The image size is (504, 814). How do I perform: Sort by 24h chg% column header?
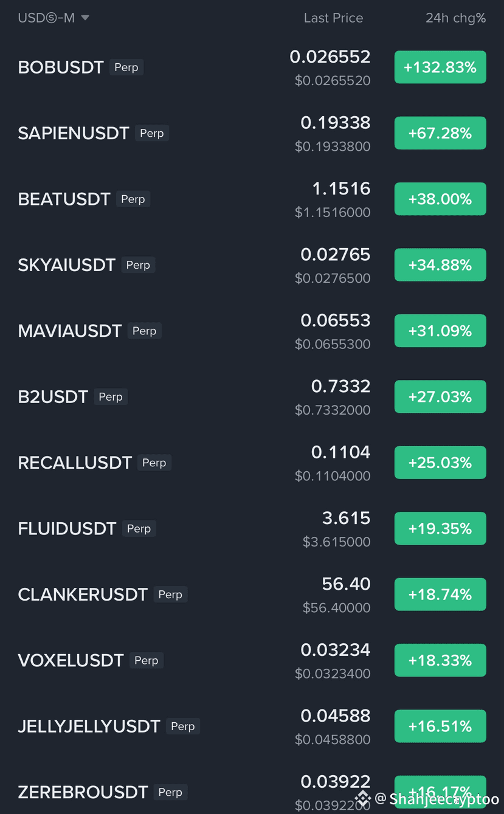[x=455, y=18]
